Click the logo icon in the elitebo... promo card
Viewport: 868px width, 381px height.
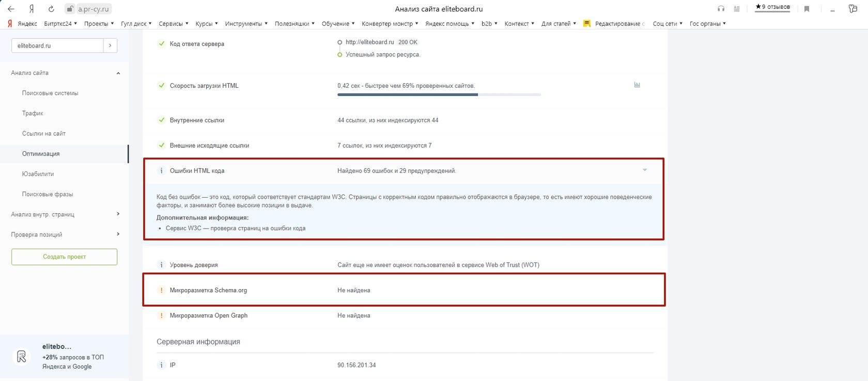[x=22, y=357]
